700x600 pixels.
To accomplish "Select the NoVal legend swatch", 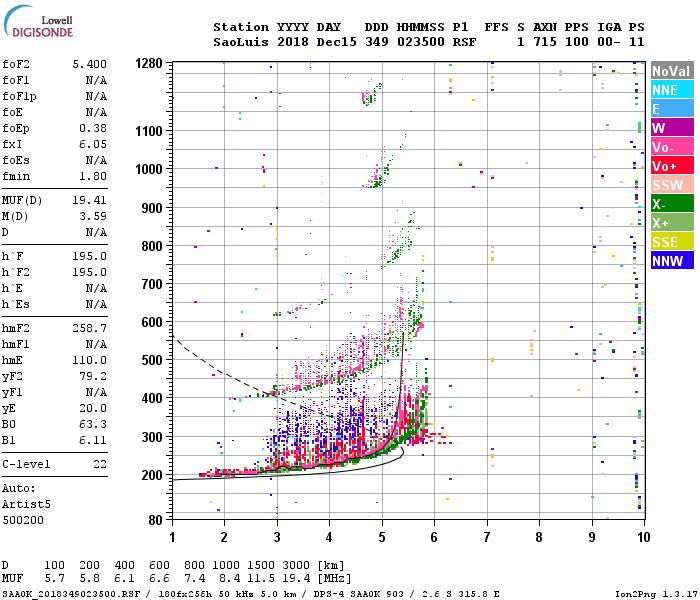I will (x=672, y=71).
